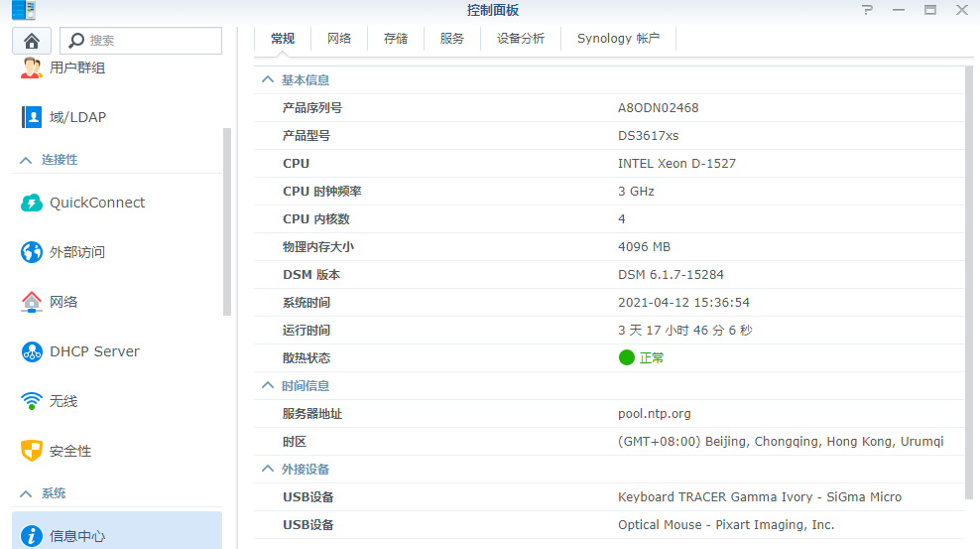Open the QuickConnect cloud icon
980x549 pixels.
(32, 203)
